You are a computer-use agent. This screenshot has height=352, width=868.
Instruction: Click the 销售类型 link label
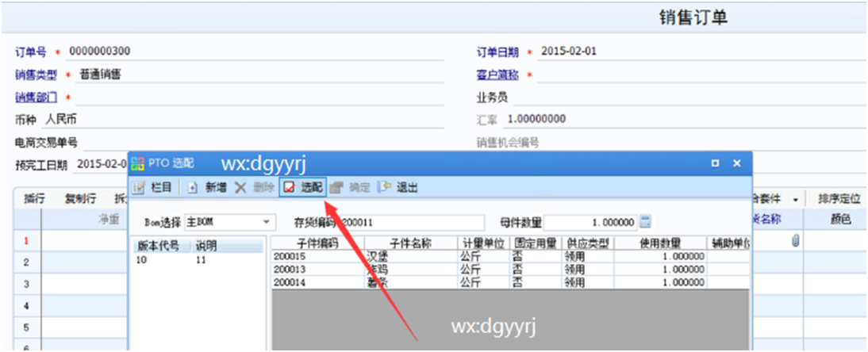tap(36, 75)
